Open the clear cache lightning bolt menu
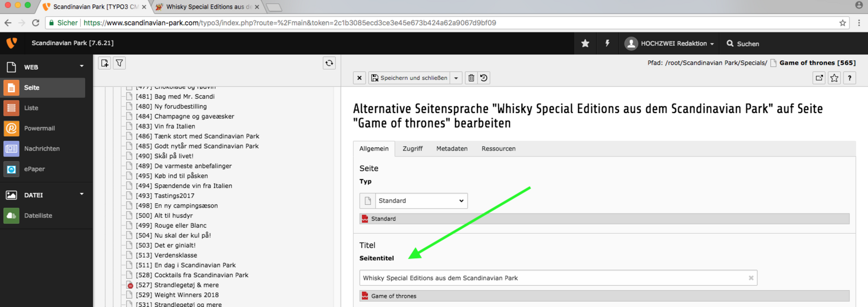This screenshot has height=307, width=868. 607,43
